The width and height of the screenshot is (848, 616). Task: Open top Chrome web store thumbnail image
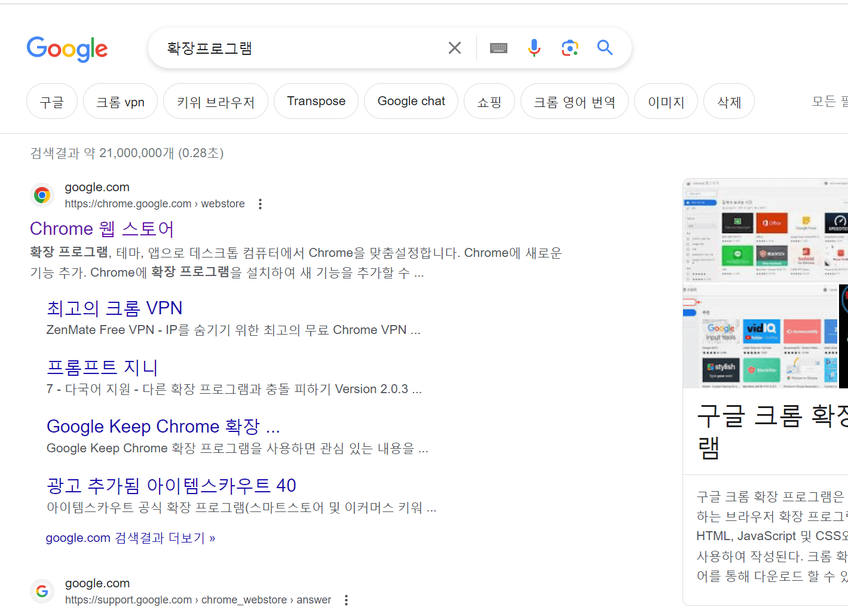(766, 231)
